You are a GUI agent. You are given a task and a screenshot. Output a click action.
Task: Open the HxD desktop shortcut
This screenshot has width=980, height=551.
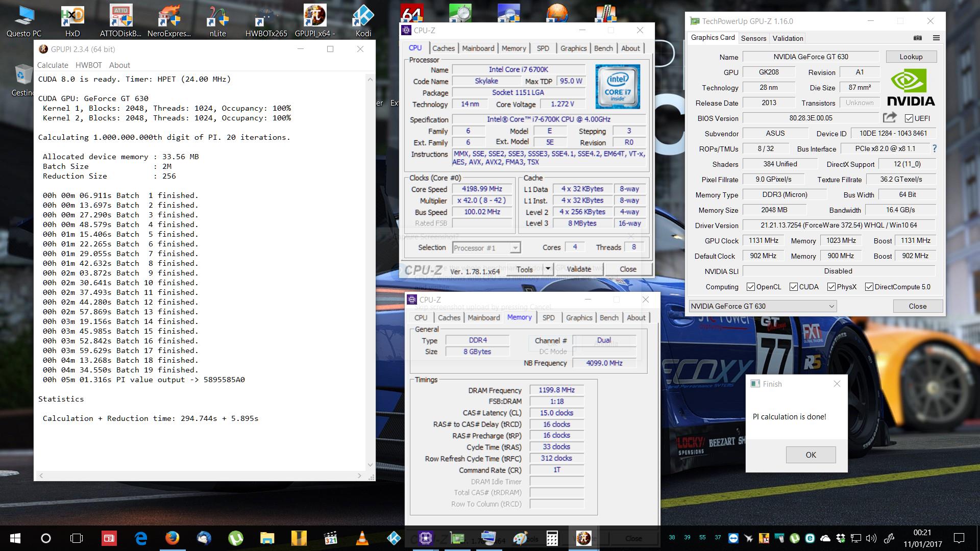point(72,21)
